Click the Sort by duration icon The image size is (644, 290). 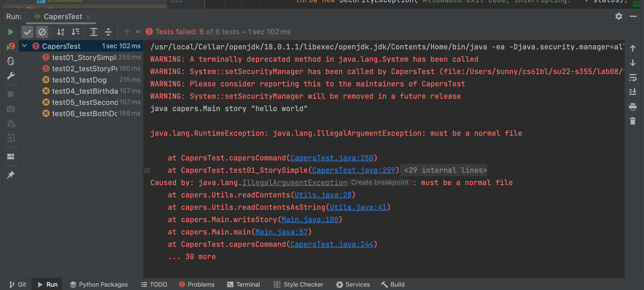pos(75,32)
